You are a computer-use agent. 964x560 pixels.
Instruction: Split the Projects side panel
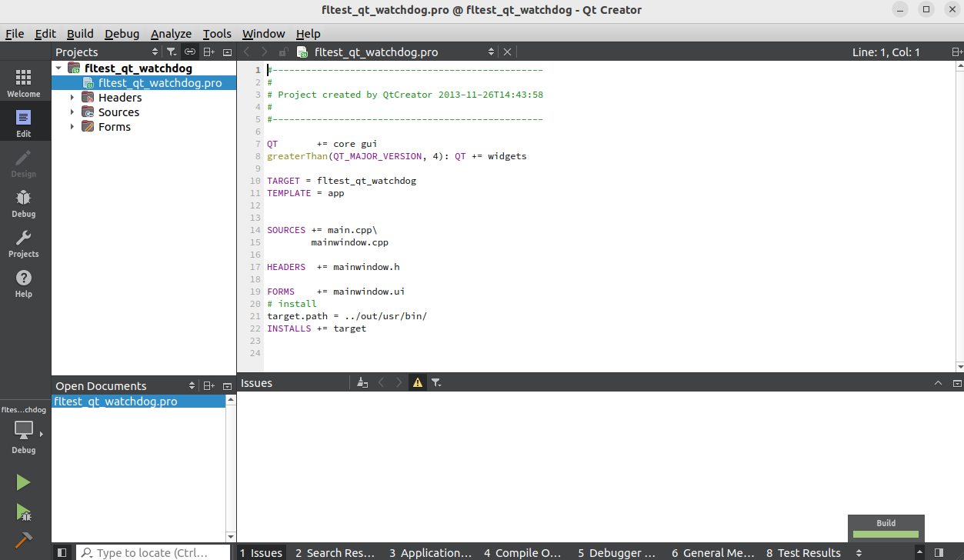pyautogui.click(x=208, y=52)
